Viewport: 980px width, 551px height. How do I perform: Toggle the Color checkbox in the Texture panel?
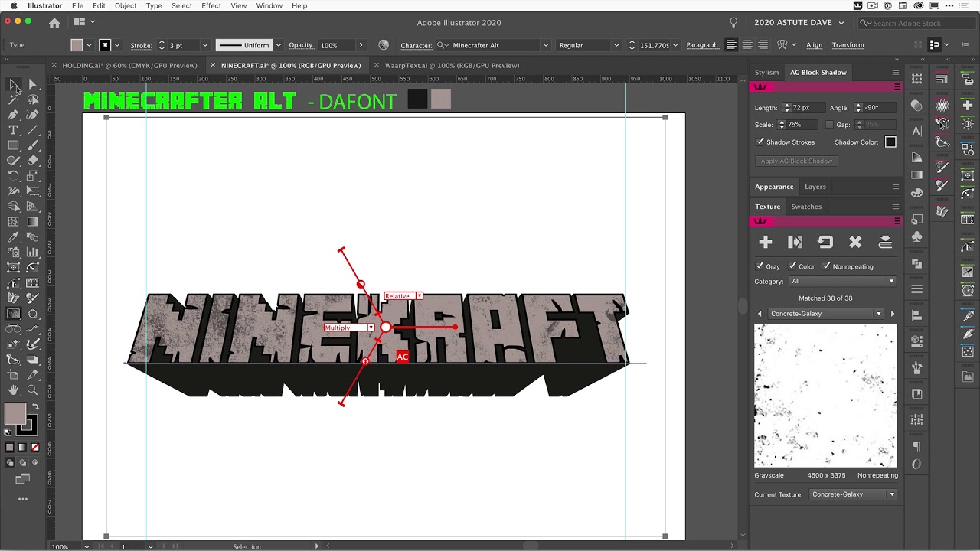click(x=792, y=266)
